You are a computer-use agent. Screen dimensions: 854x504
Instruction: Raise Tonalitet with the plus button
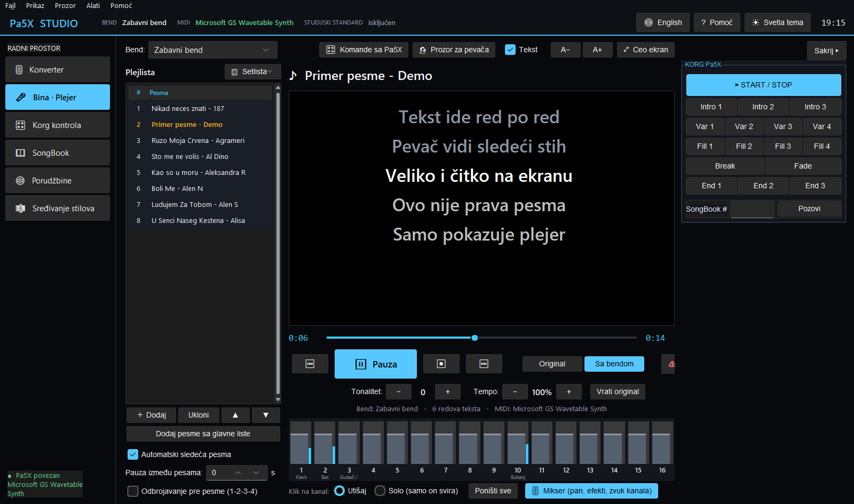click(x=448, y=392)
